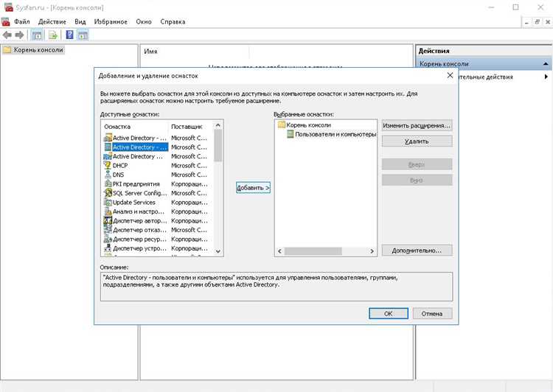This screenshot has width=553, height=392.
Task: Collapse the Корень консоли section in Действия pane
Action: coord(546,64)
